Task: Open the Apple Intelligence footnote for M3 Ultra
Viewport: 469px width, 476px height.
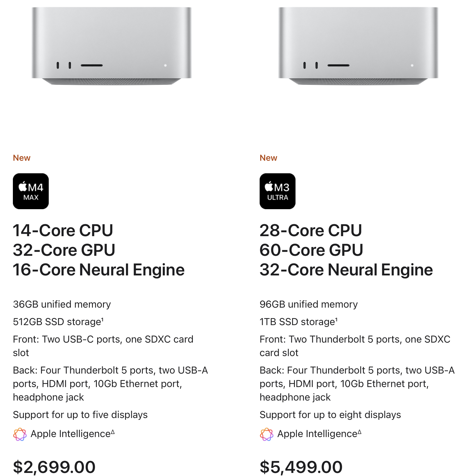Action: tap(360, 432)
